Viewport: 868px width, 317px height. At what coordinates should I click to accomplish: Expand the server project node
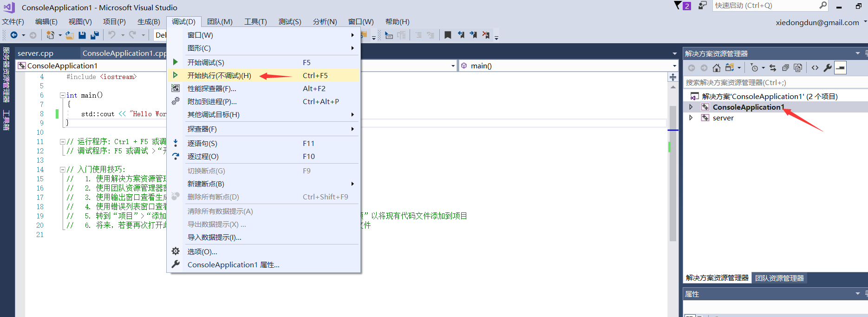point(691,118)
